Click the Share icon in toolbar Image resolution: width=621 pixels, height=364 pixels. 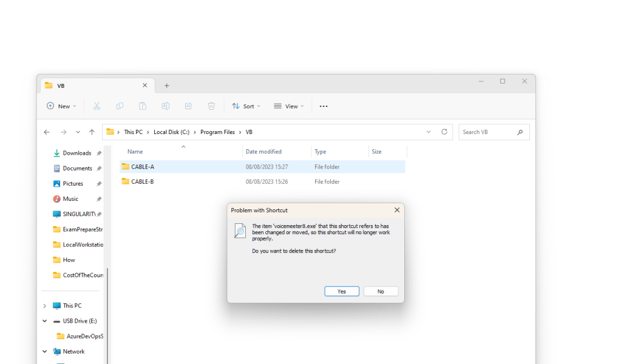(189, 106)
